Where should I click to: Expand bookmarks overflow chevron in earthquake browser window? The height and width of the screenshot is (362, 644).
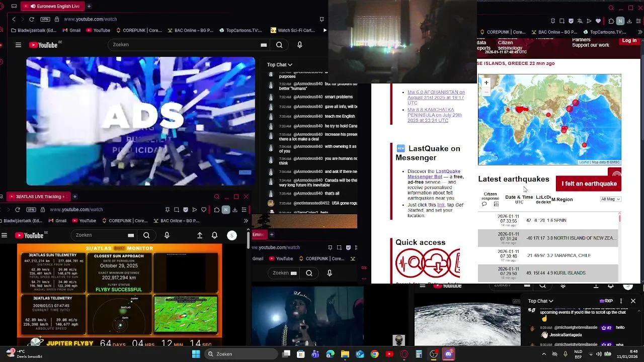(640, 32)
